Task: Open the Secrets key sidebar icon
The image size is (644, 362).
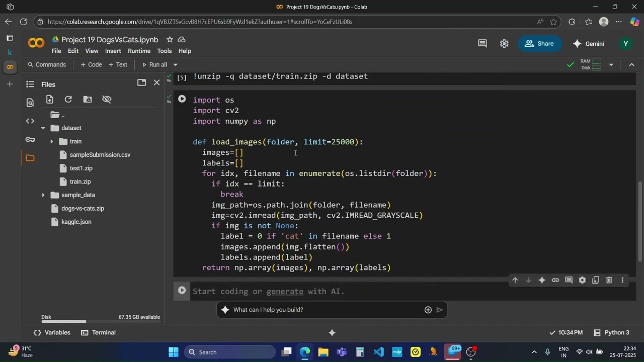Action: [30, 140]
